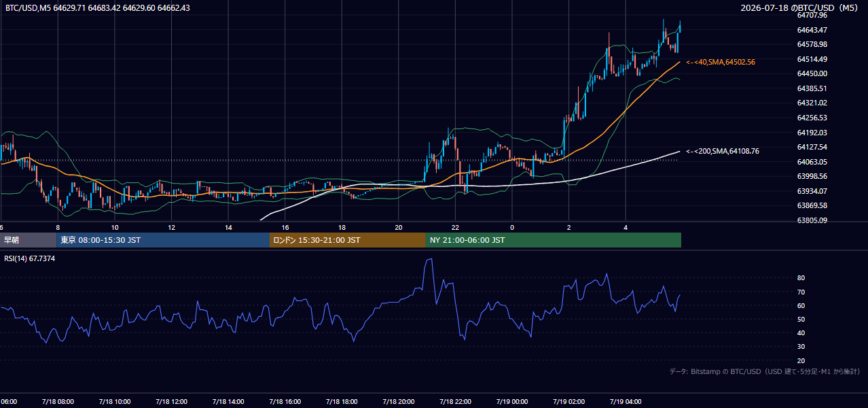
Task: Click the Bitstamp data source note
Action: [x=765, y=371]
